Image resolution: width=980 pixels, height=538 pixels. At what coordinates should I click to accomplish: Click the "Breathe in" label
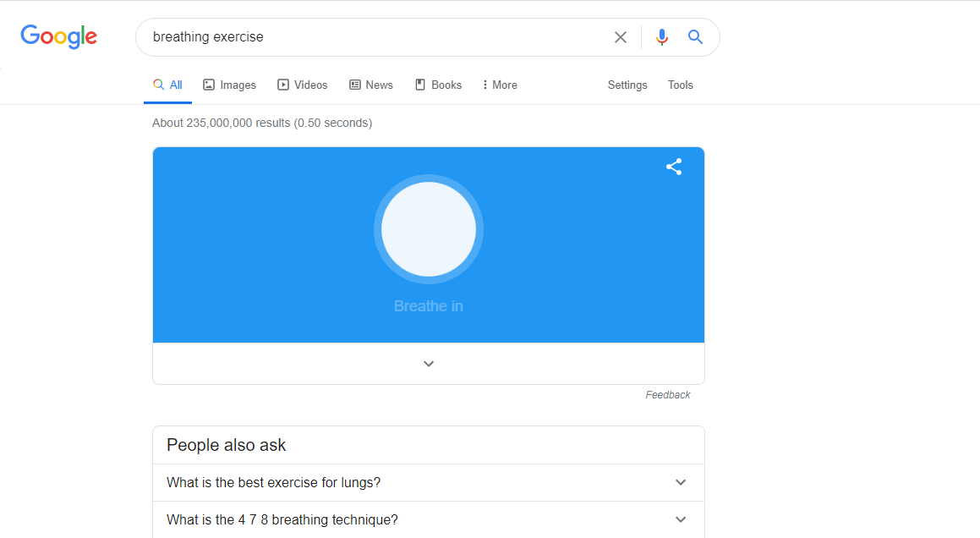[429, 306]
